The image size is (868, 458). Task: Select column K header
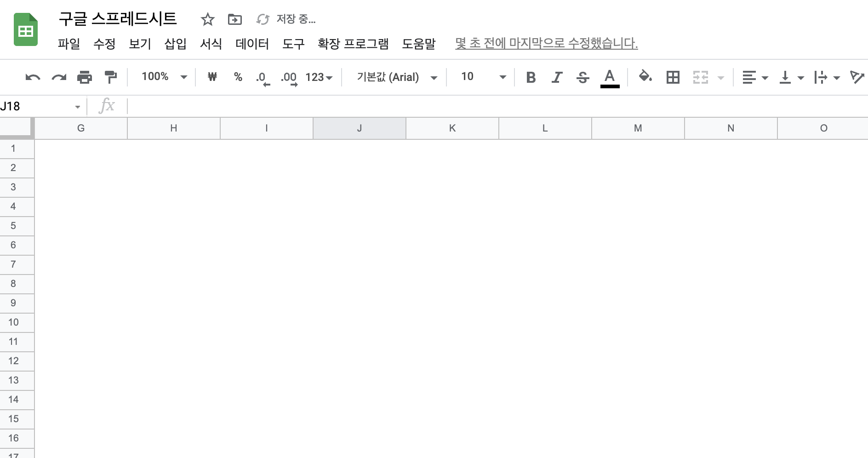click(452, 128)
